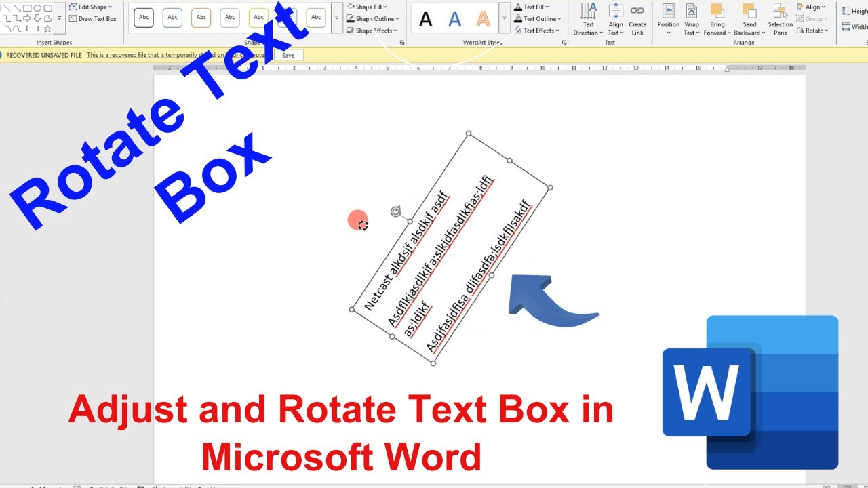Pick the block down-arrow shape
The image size is (868, 488).
tap(37, 18)
